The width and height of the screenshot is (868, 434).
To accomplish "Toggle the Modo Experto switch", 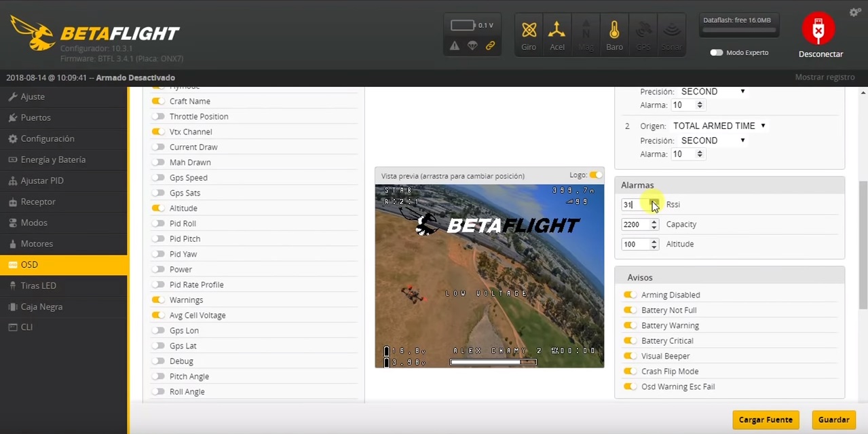I will (x=716, y=52).
